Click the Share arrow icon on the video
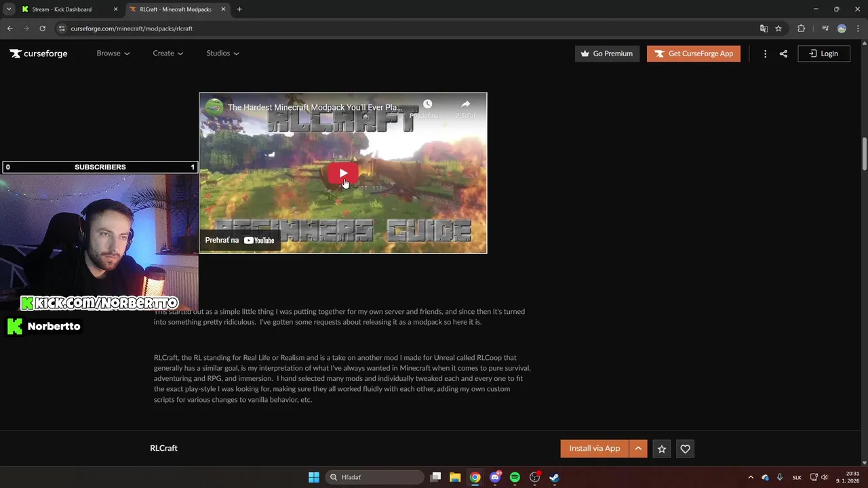Image resolution: width=868 pixels, height=488 pixels. pos(465,104)
